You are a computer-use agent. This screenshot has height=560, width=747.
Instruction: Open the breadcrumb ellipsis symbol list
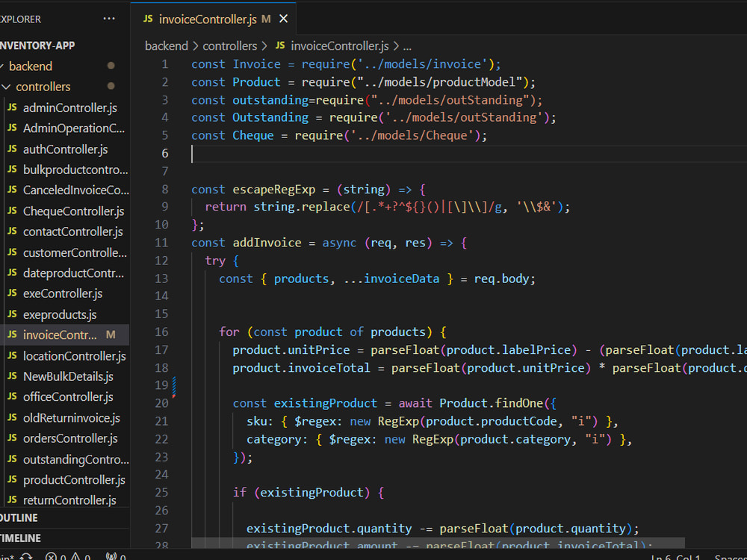407,46
